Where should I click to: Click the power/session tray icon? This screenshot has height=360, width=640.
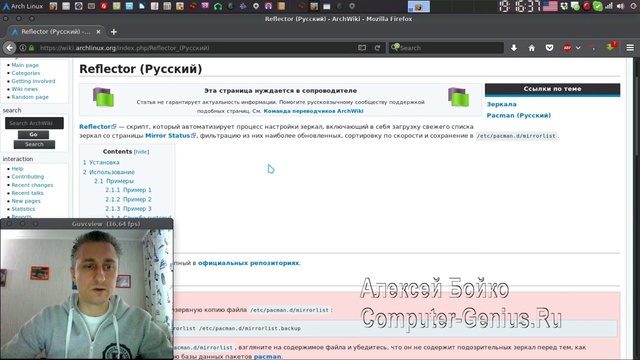(633, 6)
